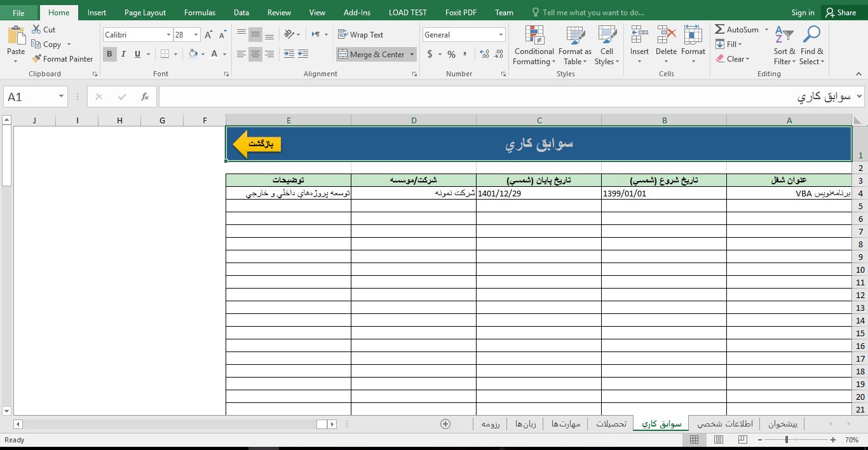This screenshot has width=868, height=450.
Task: Switch to Normal view in status bar
Action: pos(694,440)
